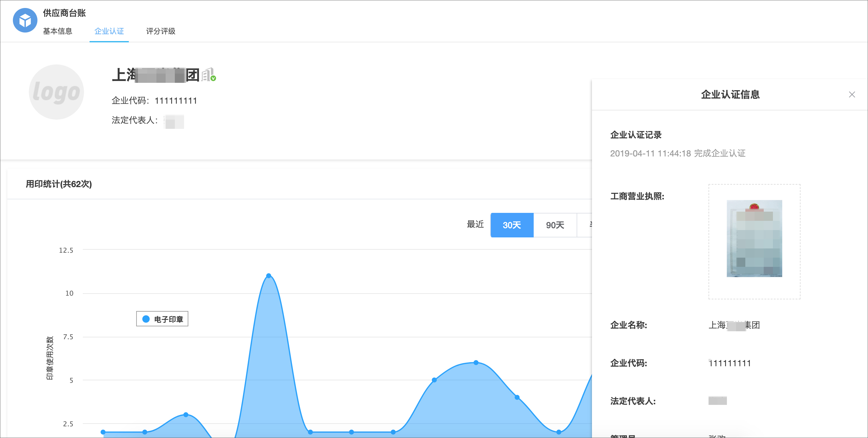Image resolution: width=868 pixels, height=438 pixels.
Task: Click the 12.5 y-axis label
Action: coord(66,250)
